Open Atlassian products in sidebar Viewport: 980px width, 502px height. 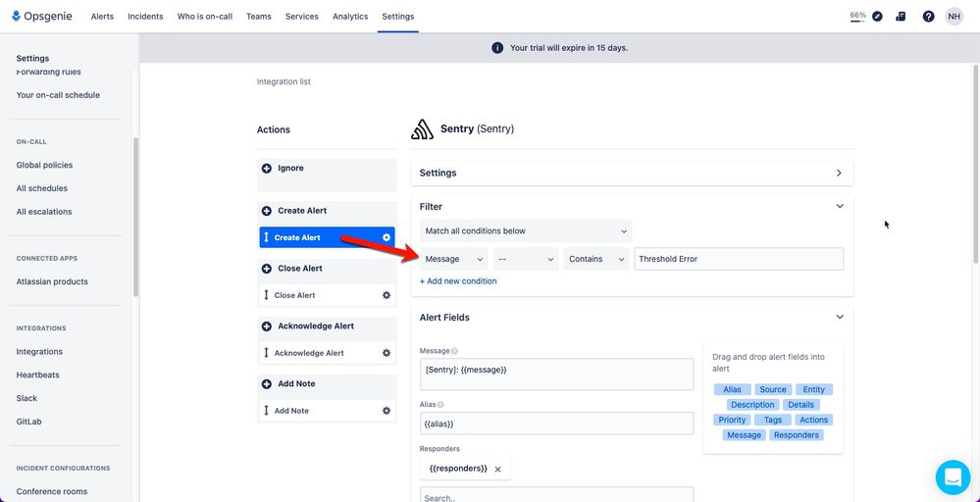point(52,281)
